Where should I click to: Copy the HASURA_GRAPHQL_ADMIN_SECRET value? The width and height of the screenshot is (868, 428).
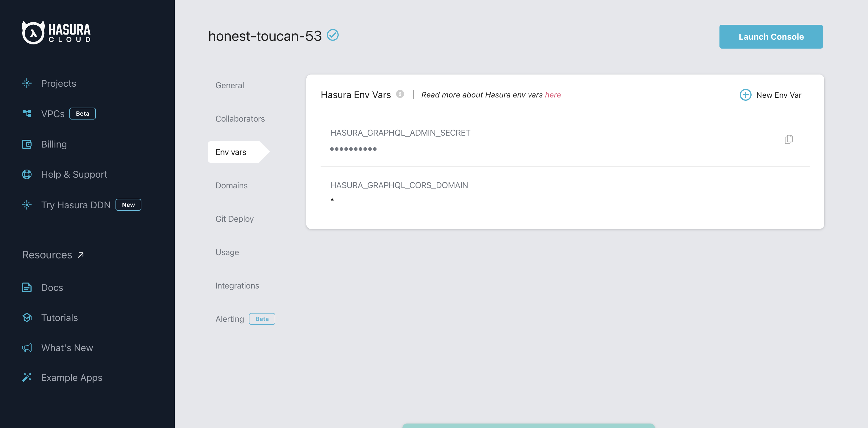[x=789, y=139]
